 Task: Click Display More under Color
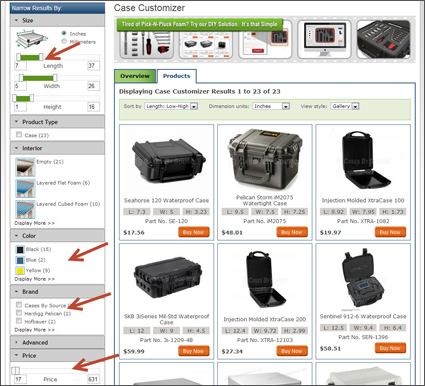34,279
